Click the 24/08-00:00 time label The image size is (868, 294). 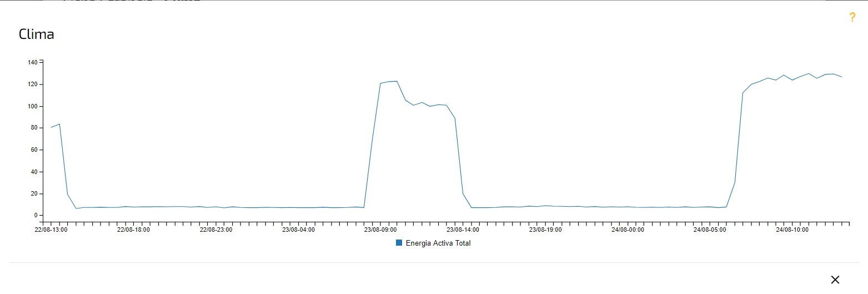coord(628,230)
